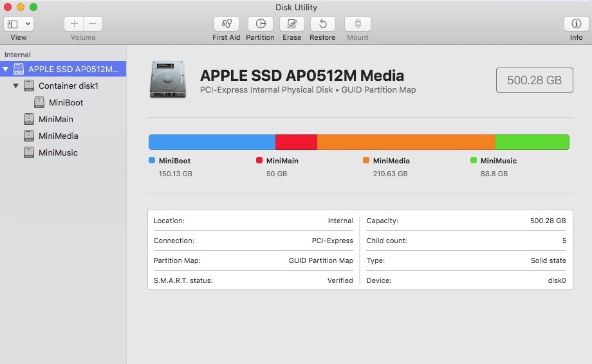The height and width of the screenshot is (364, 592).
Task: Run First Aid on the disk
Action: (226, 24)
